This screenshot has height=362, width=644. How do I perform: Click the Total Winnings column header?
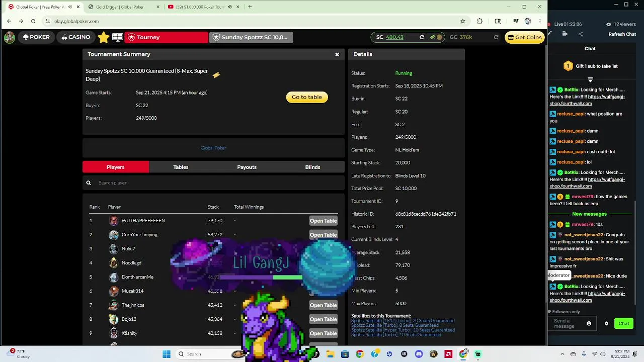click(x=249, y=207)
